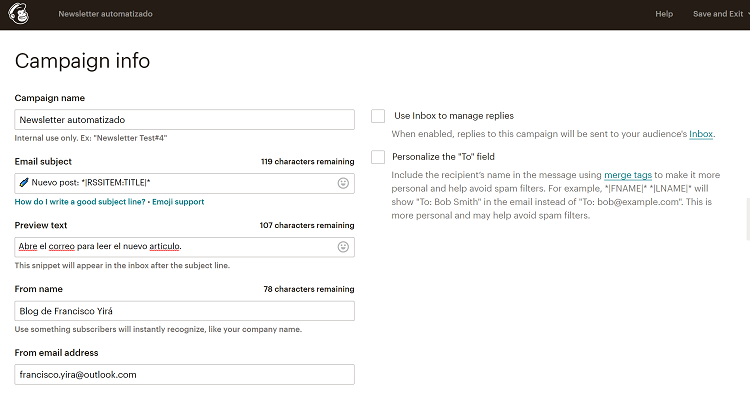Click the page scrollbar on right edge

748,219
